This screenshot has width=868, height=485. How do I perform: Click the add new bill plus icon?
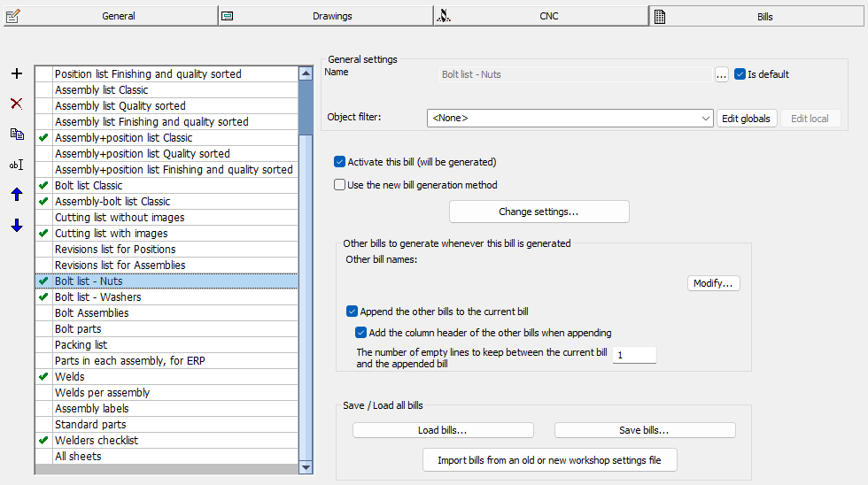16,74
